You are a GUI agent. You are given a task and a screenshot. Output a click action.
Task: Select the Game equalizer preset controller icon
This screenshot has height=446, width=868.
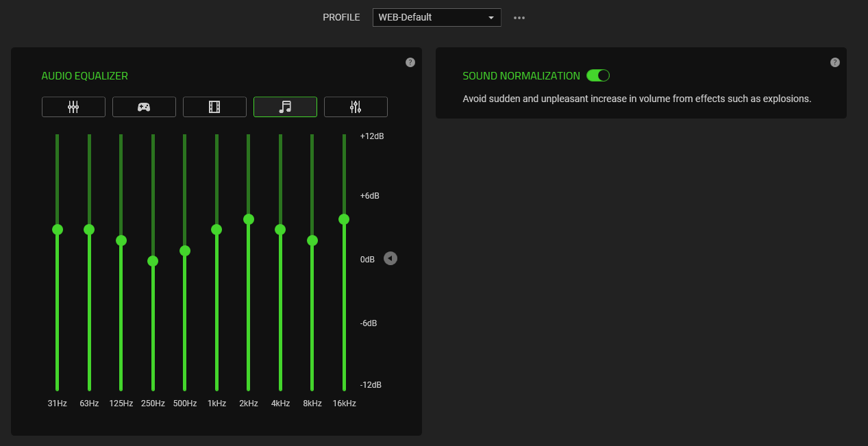click(x=144, y=107)
